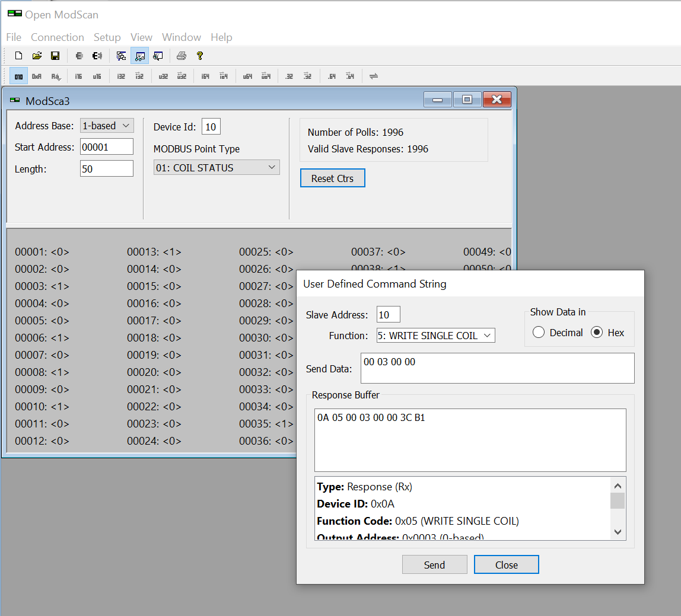The image size is (681, 616).
Task: Click the response details scrollbar down arrow
Action: point(618,532)
